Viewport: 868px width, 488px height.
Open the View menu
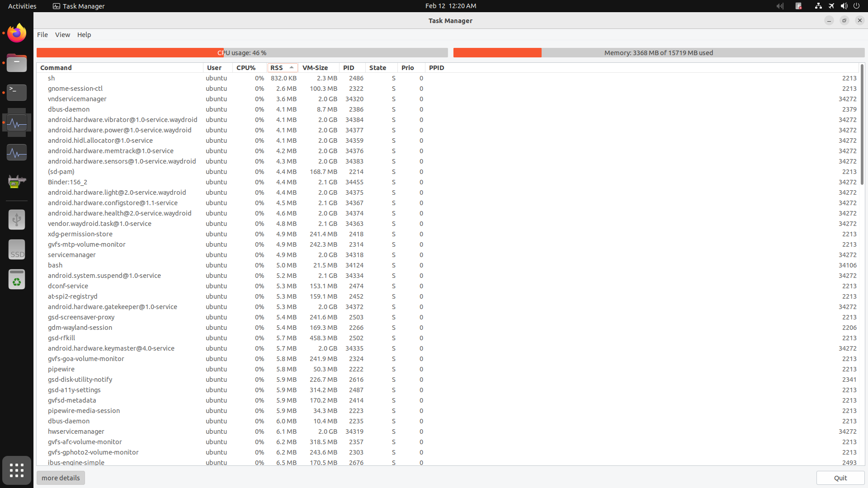click(x=62, y=34)
